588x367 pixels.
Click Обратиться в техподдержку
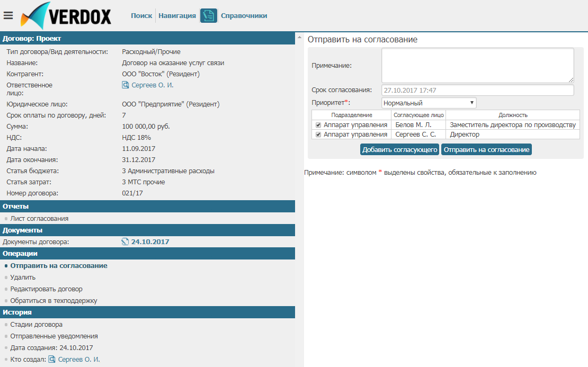(x=54, y=301)
